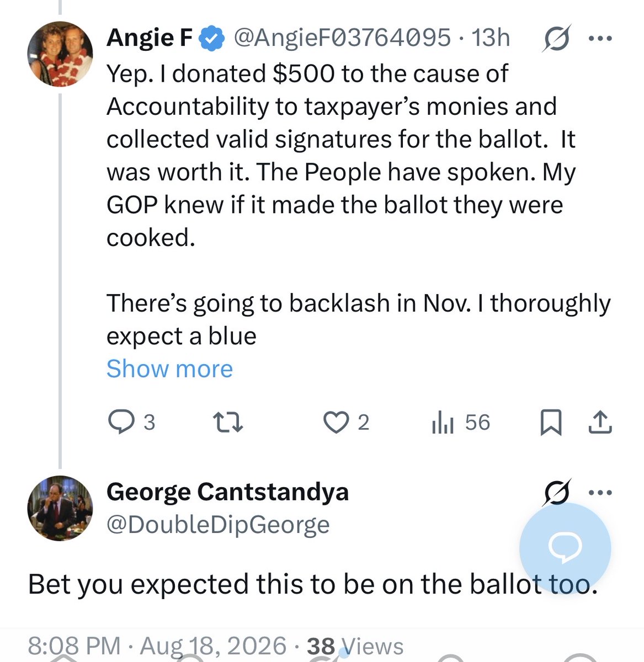Tap the Grok icon on George's post
644x662 pixels.
pyautogui.click(x=556, y=492)
